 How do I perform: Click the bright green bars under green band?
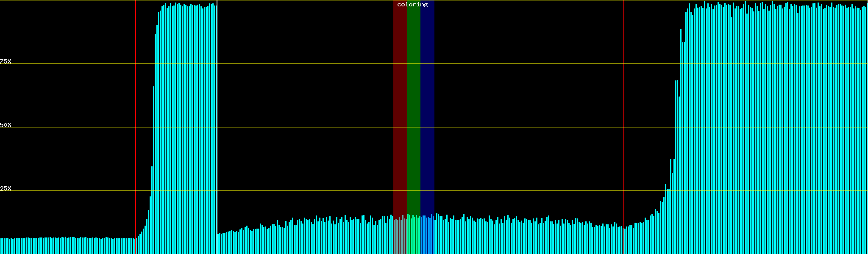coord(413,236)
